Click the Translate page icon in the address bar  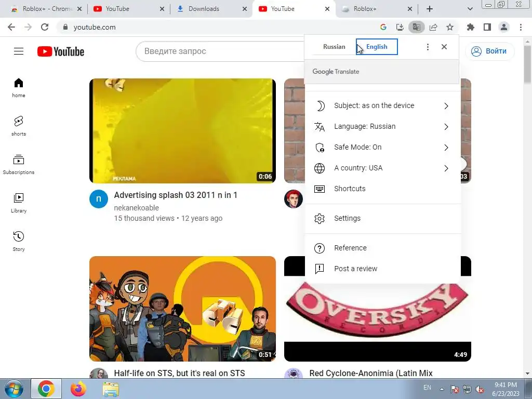pyautogui.click(x=417, y=27)
